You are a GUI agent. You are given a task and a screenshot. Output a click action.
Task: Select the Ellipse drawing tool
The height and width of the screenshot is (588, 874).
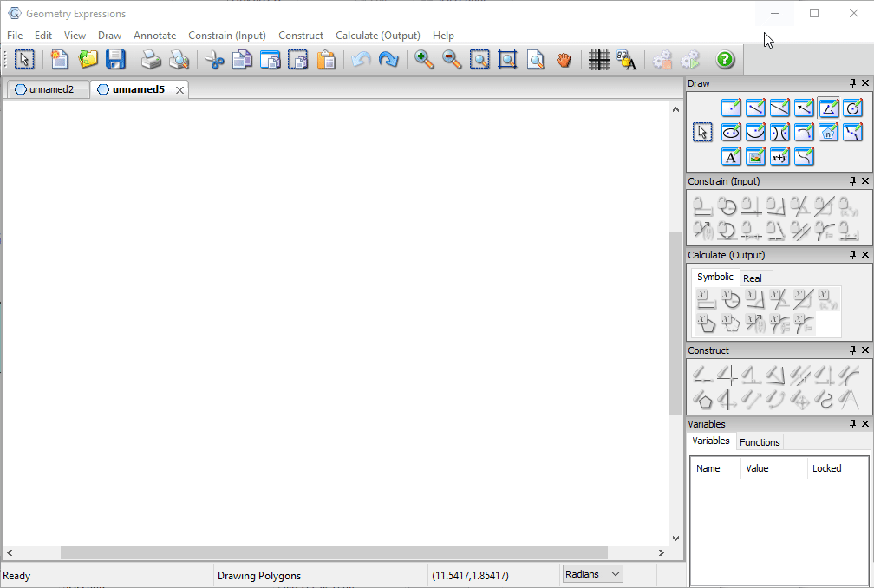731,133
